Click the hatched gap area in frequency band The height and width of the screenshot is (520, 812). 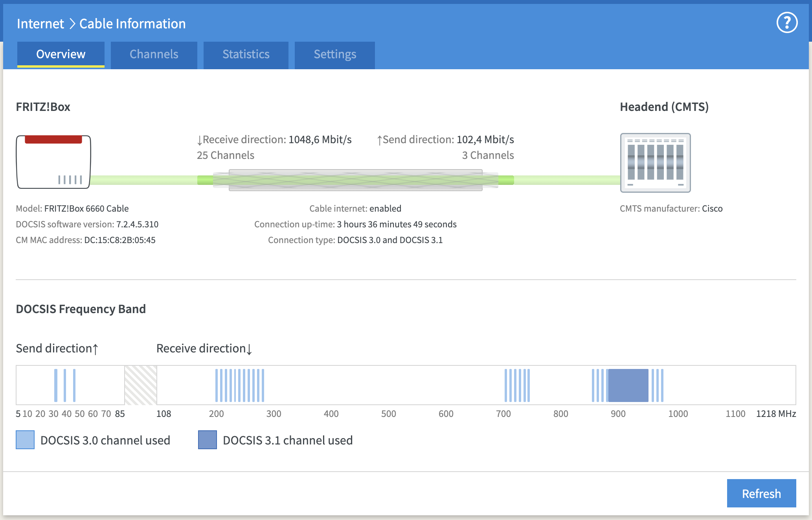click(x=141, y=385)
